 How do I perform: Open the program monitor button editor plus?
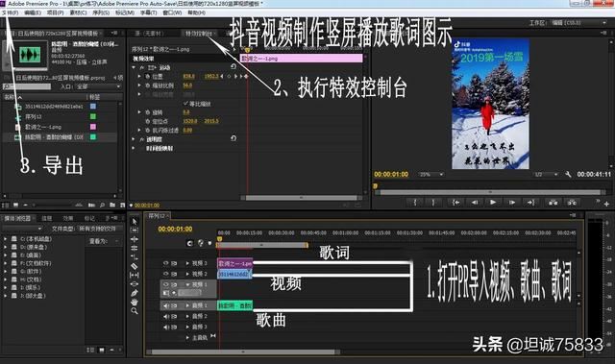click(x=606, y=205)
